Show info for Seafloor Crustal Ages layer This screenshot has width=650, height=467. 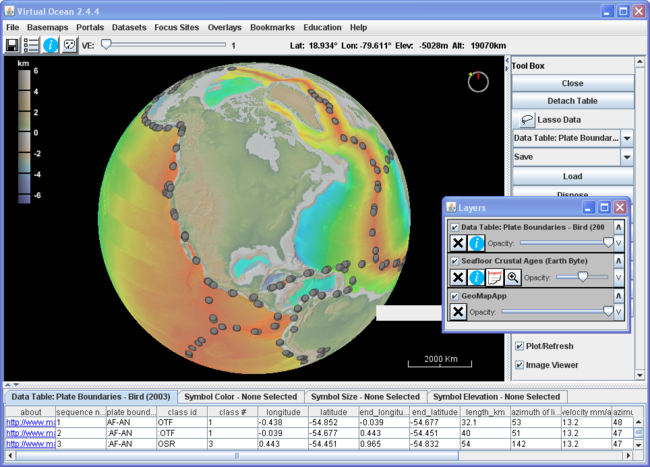477,277
